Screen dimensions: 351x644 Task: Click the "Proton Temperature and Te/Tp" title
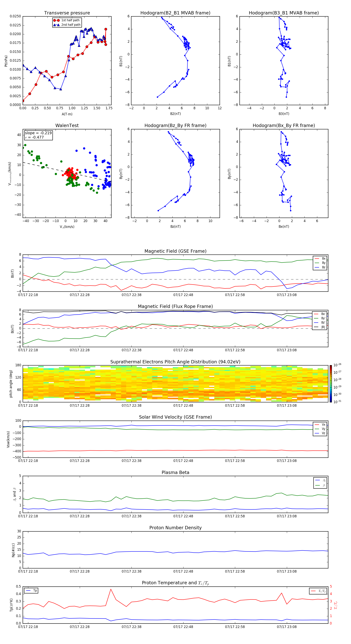(175, 583)
